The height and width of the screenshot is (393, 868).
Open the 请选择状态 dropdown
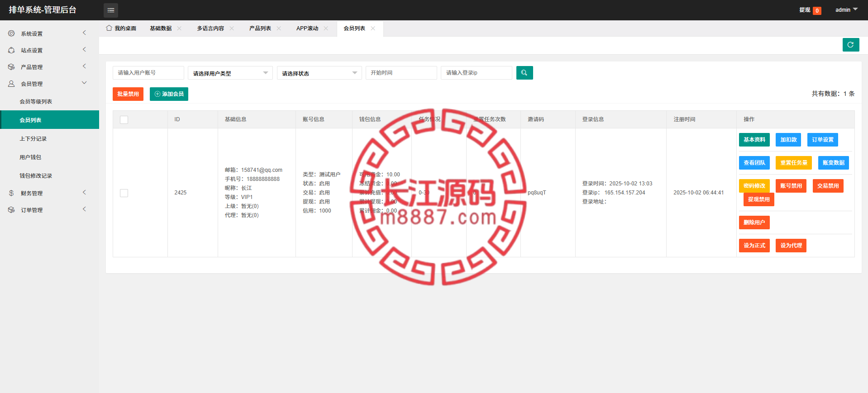pos(320,73)
